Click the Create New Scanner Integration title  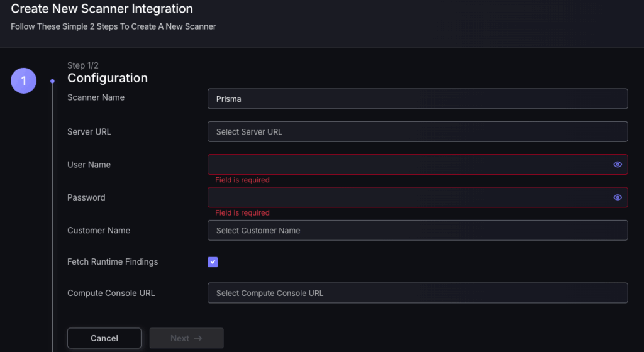tap(102, 9)
